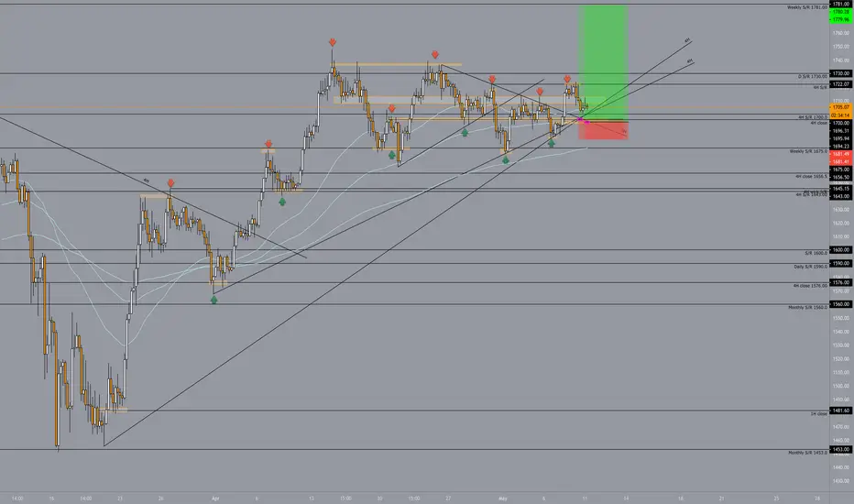Click the highest red down-arrow marker on the chart

pos(333,42)
